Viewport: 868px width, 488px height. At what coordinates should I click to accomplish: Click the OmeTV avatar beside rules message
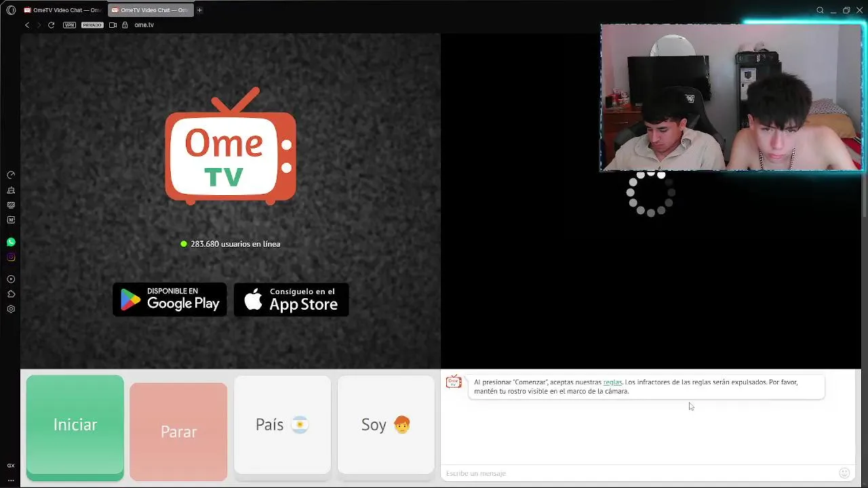(454, 382)
